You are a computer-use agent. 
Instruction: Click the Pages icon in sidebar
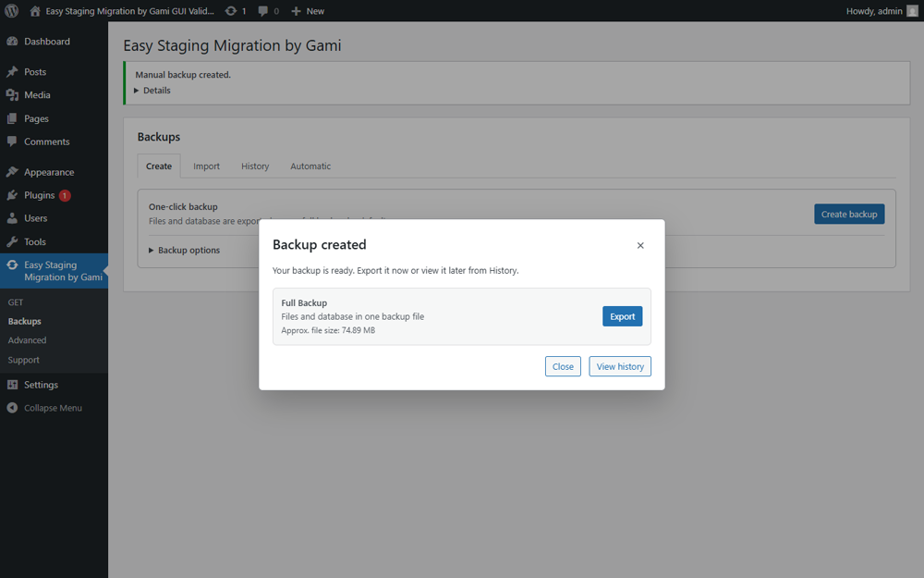point(12,118)
